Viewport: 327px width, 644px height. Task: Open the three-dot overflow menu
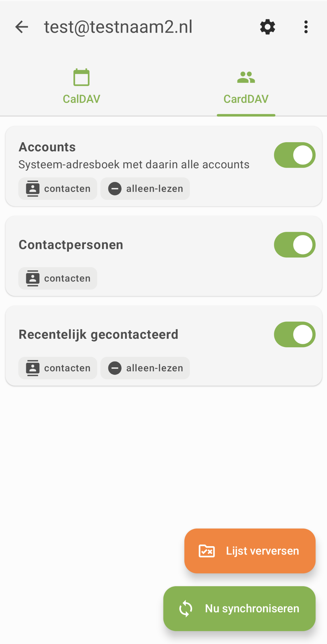tap(306, 27)
